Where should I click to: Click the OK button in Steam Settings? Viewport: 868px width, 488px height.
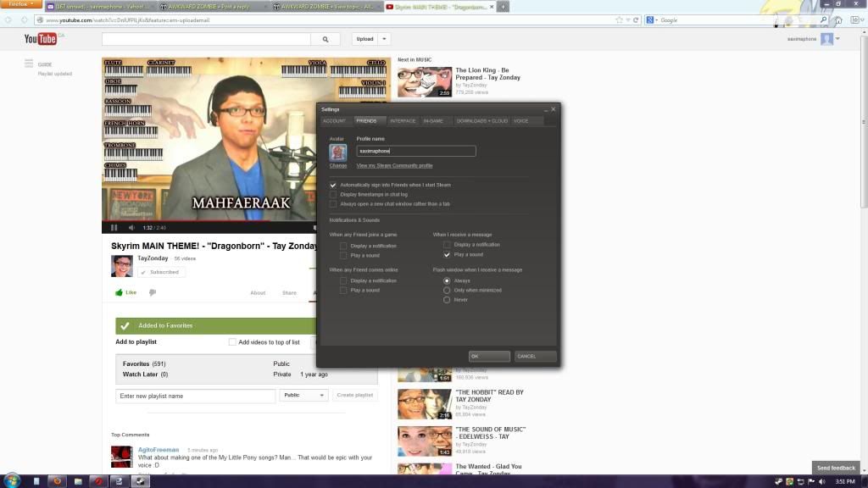[489, 356]
